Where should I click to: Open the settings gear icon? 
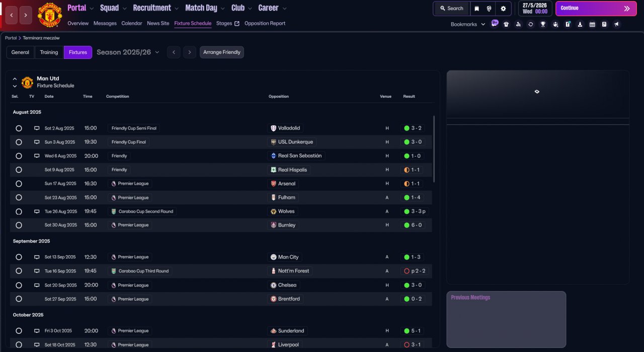[503, 9]
